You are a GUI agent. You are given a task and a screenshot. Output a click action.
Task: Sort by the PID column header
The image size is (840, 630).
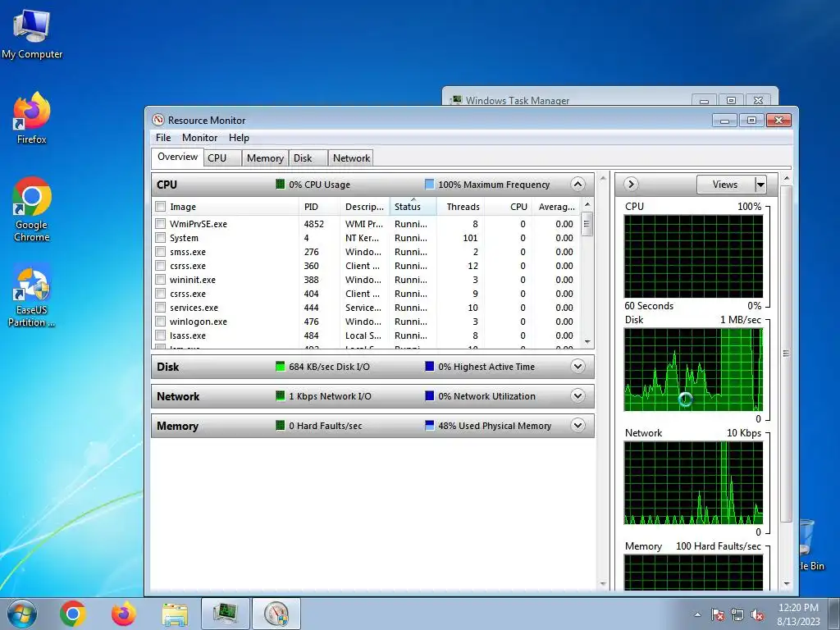click(x=319, y=206)
